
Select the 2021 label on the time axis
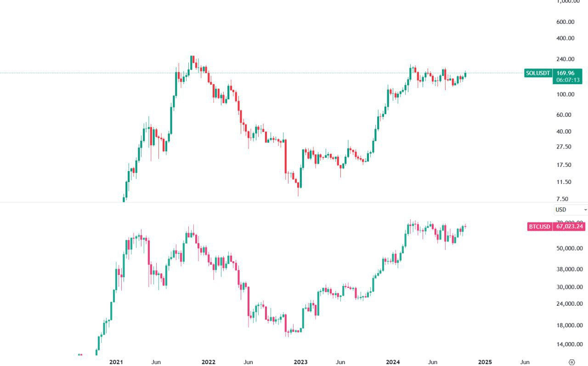click(x=116, y=362)
